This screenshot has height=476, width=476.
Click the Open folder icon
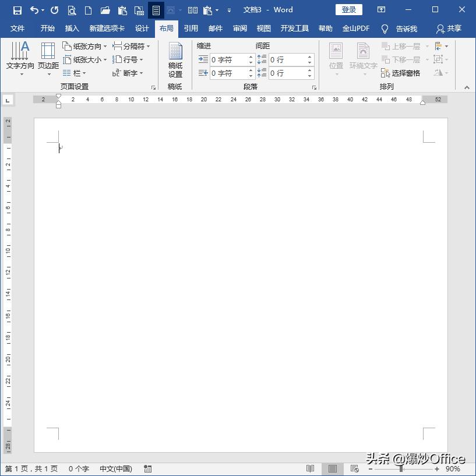click(x=105, y=10)
